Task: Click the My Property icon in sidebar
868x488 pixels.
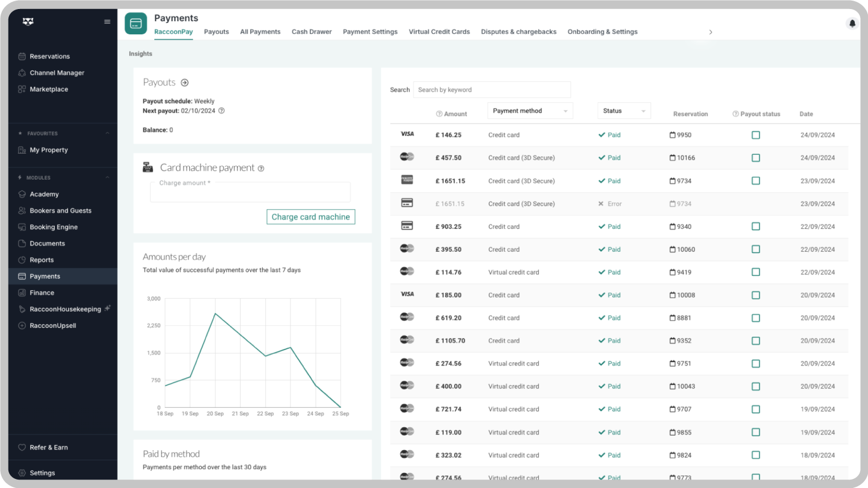Action: (22, 150)
